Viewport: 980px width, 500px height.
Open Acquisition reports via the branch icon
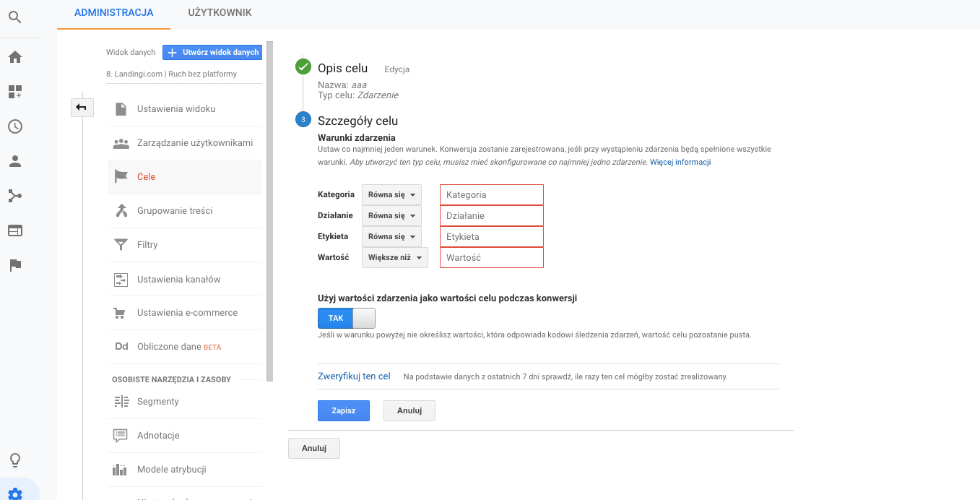(x=15, y=196)
